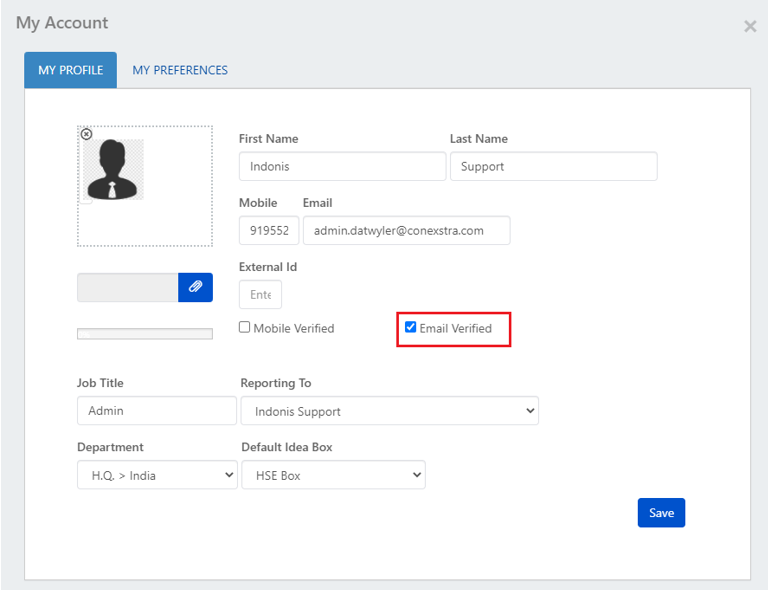This screenshot has height=590, width=768.
Task: Click the grey file name field beside paperclip
Action: tap(127, 287)
